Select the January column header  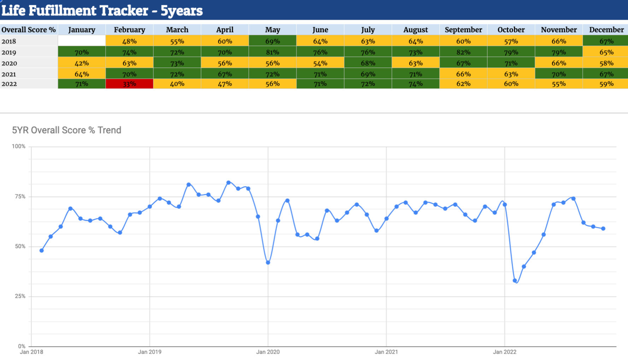[82, 30]
